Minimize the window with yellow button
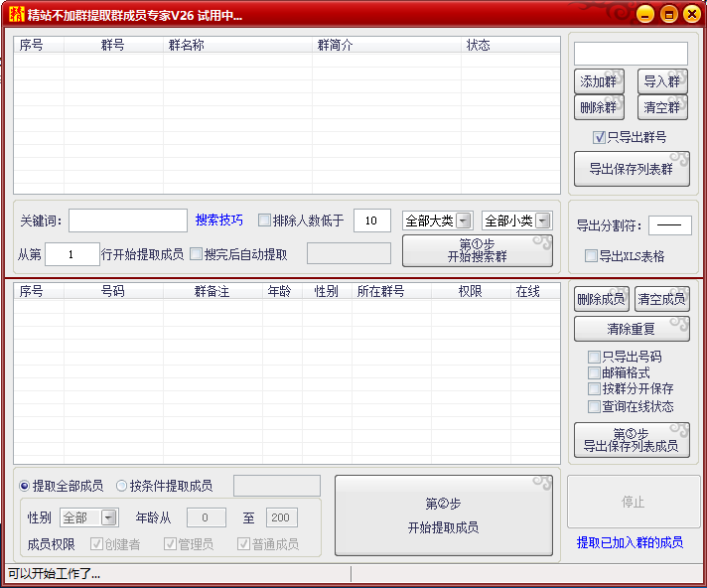 (645, 15)
